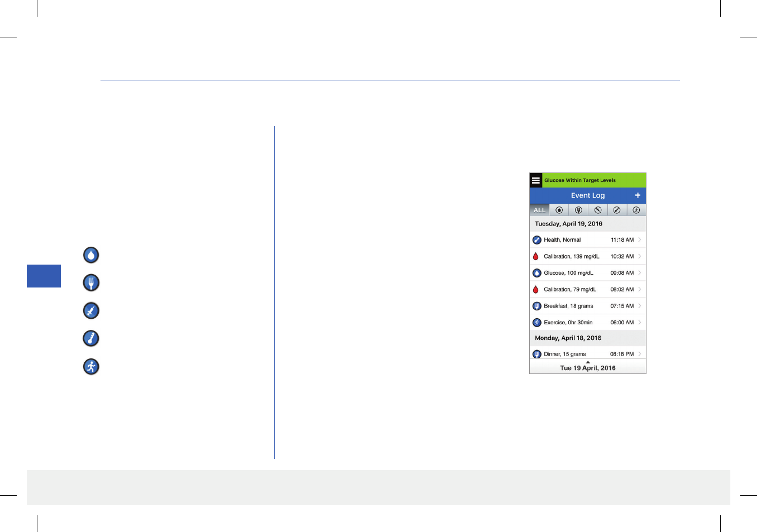Click fork icon beside Dinner, 15 grams
This screenshot has height=532, width=757.
(536, 354)
